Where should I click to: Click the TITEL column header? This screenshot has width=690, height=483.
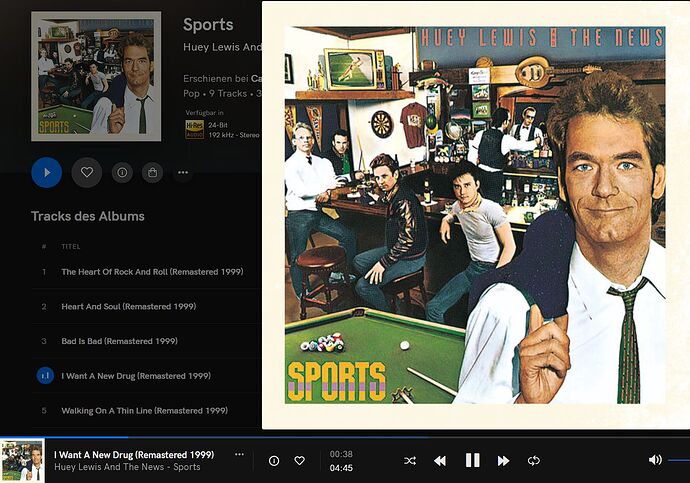coord(71,246)
